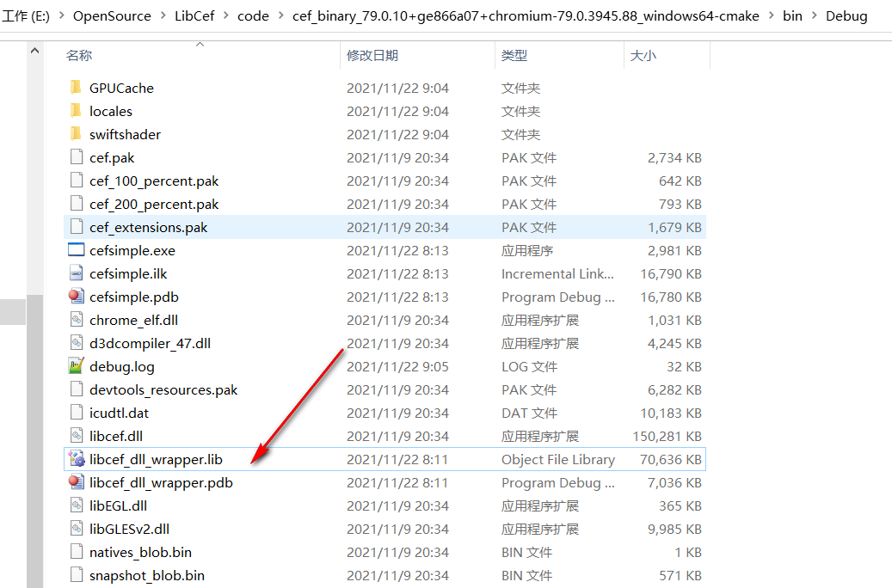Sort files by 大小 column
Screen dimensions: 892x588
coord(643,56)
